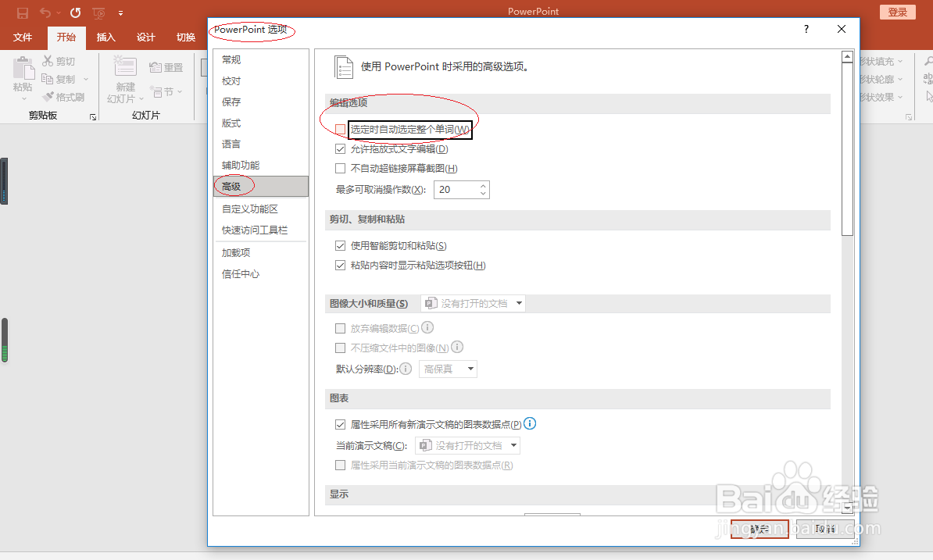
Task: Increase maximum undo count with up arrow
Action: (x=483, y=185)
